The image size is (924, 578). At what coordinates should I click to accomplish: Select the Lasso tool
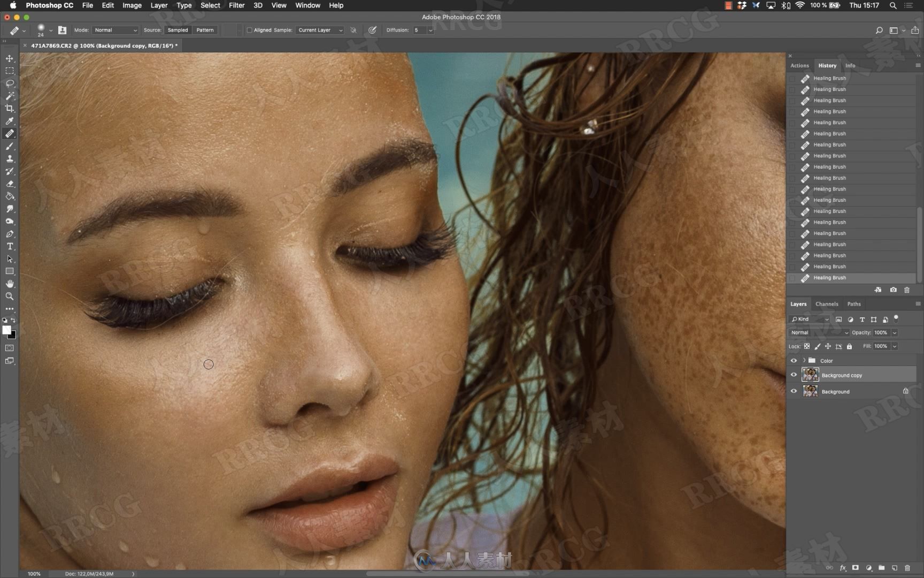(10, 83)
